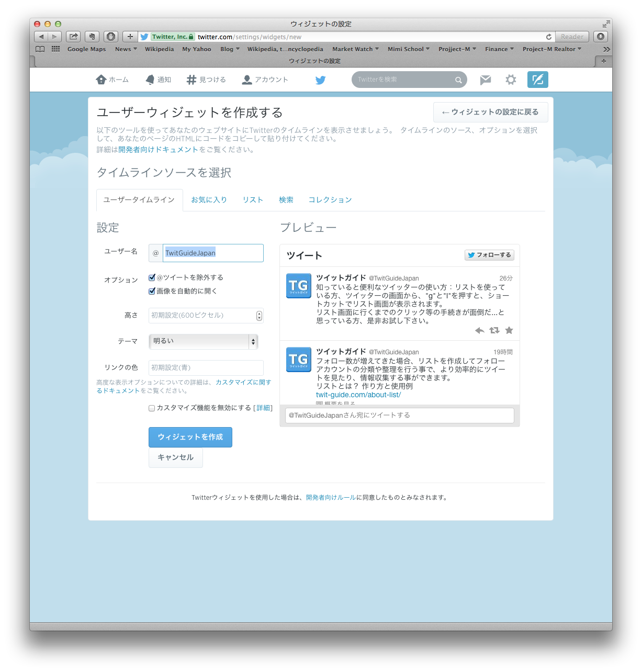This screenshot has width=642, height=672.
Task: Click the search magnifier icon
Action: (x=458, y=80)
